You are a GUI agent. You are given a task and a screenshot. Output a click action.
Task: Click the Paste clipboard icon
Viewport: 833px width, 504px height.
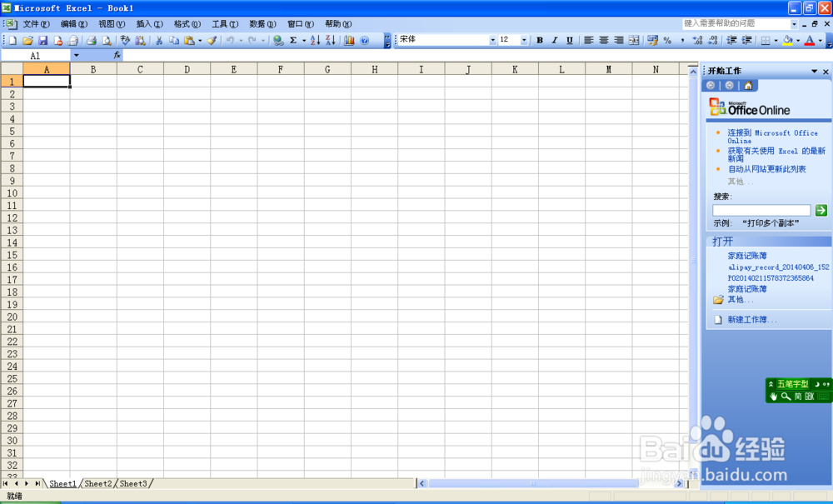click(188, 40)
